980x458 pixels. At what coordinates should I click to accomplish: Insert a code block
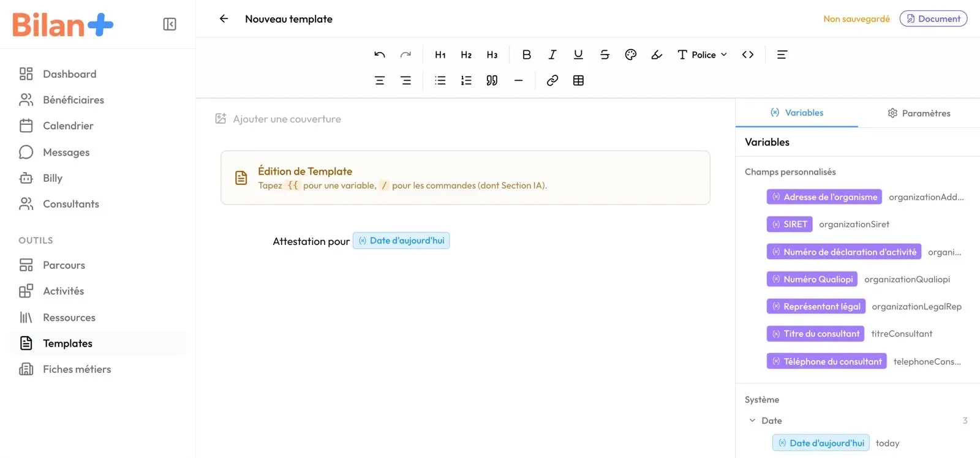pyautogui.click(x=748, y=54)
